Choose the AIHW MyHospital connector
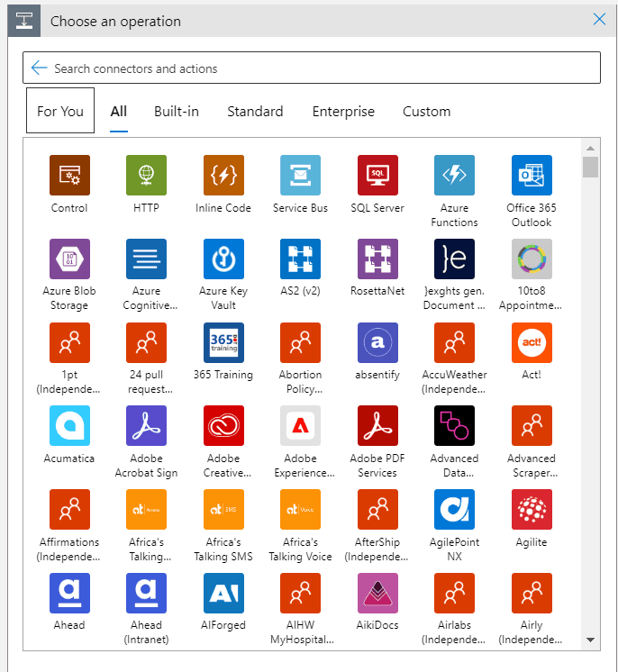This screenshot has width=618, height=672. click(x=300, y=593)
